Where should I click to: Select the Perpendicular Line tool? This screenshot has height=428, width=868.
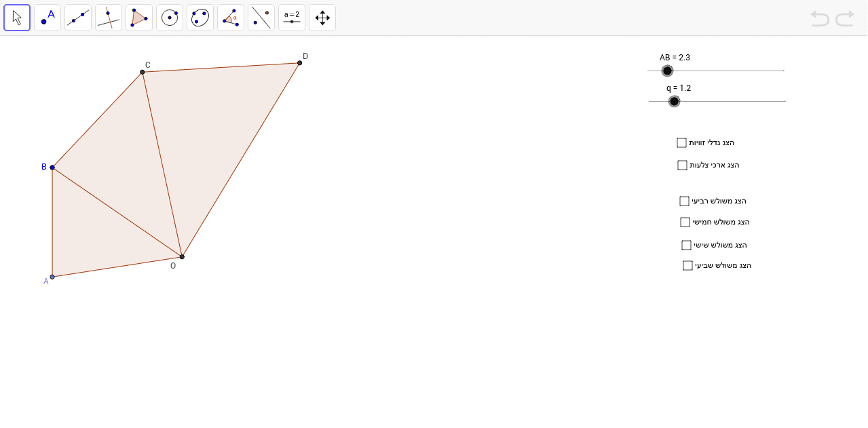(x=109, y=18)
